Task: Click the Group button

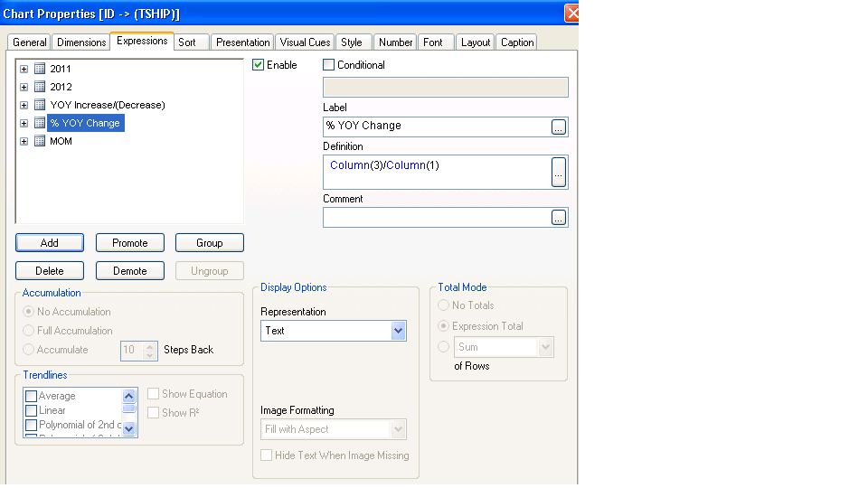Action: click(209, 243)
